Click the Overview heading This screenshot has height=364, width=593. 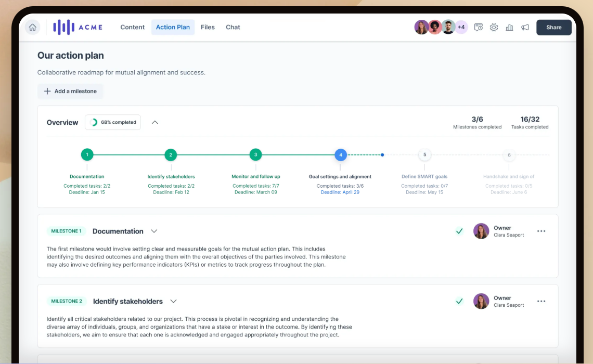(62, 123)
